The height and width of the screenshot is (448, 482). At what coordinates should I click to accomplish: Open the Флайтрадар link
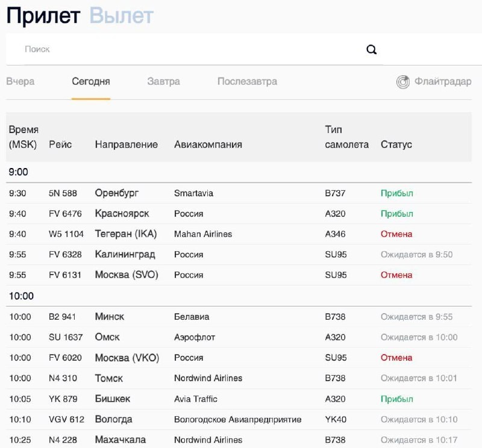pyautogui.click(x=443, y=81)
